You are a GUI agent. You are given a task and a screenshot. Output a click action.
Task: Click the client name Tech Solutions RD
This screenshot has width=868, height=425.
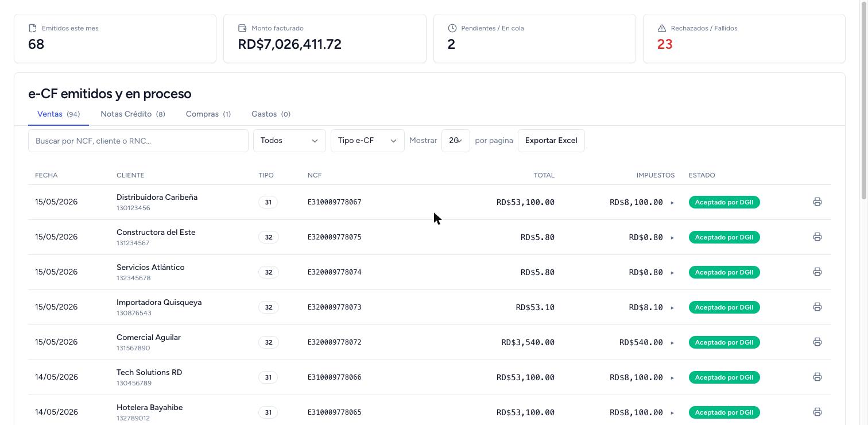(149, 372)
